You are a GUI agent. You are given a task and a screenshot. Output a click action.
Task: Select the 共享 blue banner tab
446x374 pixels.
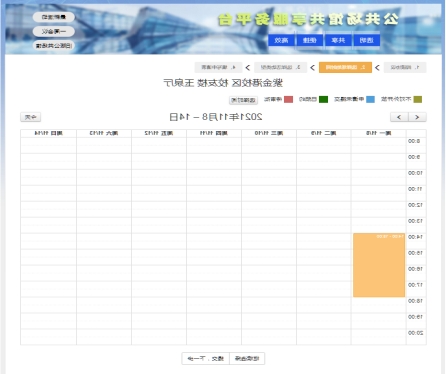[x=338, y=40]
